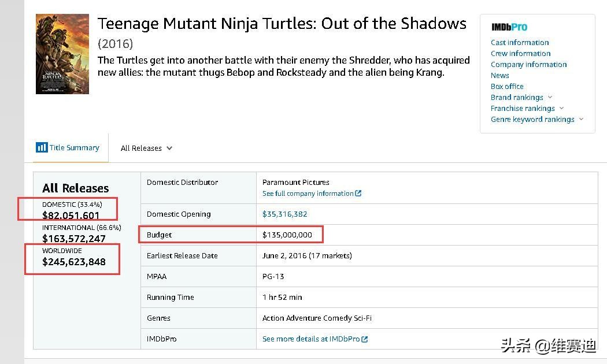The image size is (607, 364).
Task: Open the Cast information link
Action: [520, 42]
